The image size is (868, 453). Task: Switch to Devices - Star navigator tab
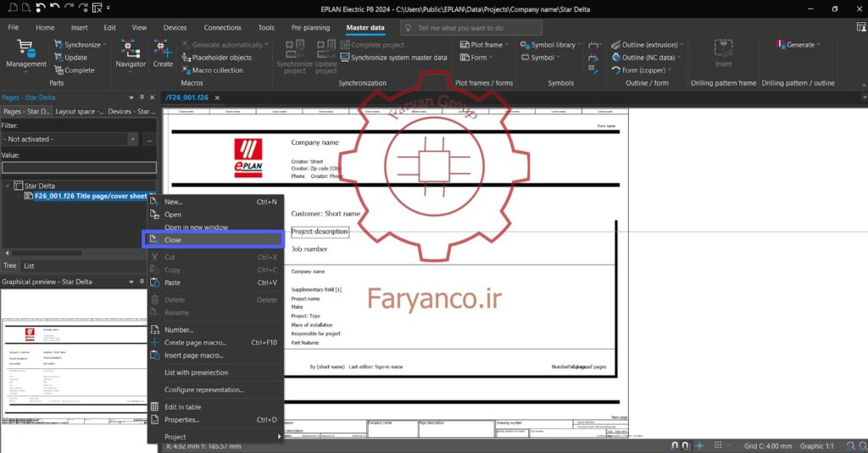[131, 111]
